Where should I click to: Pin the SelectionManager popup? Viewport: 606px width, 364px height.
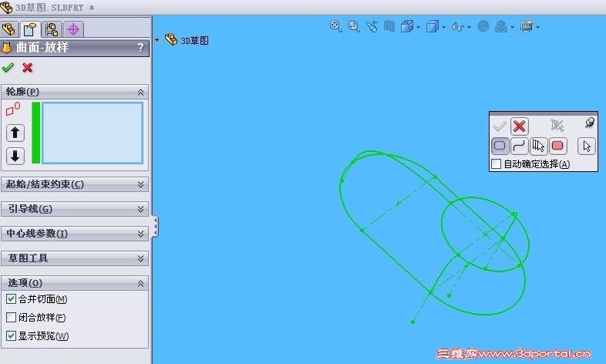pyautogui.click(x=590, y=123)
